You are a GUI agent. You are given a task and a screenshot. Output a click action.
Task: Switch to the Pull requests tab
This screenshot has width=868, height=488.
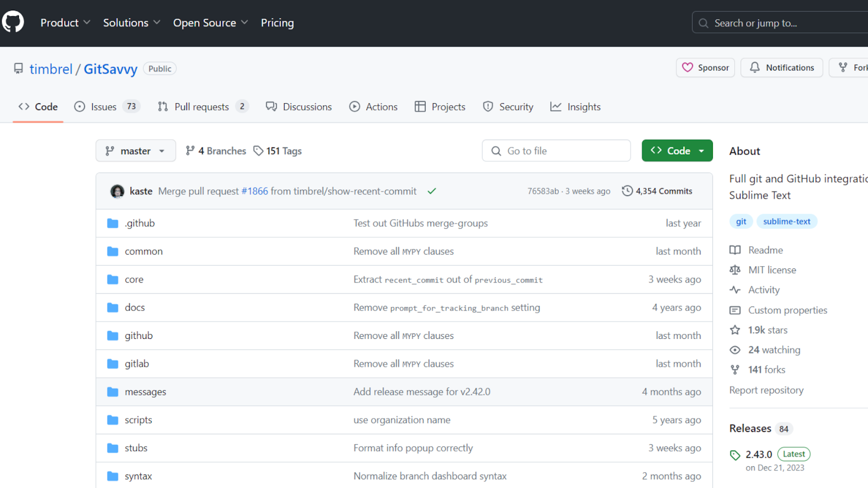click(203, 107)
